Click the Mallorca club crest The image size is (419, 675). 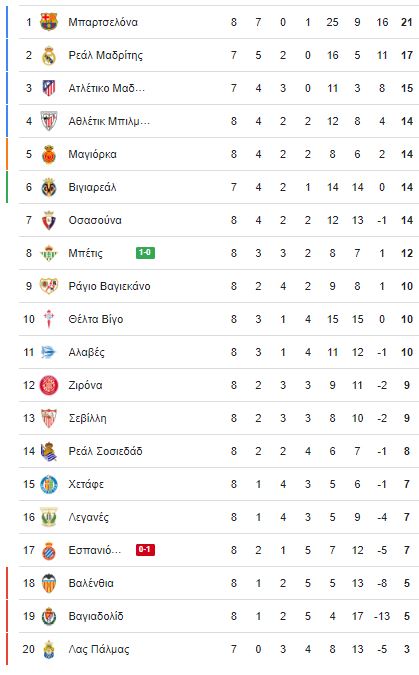click(49, 154)
